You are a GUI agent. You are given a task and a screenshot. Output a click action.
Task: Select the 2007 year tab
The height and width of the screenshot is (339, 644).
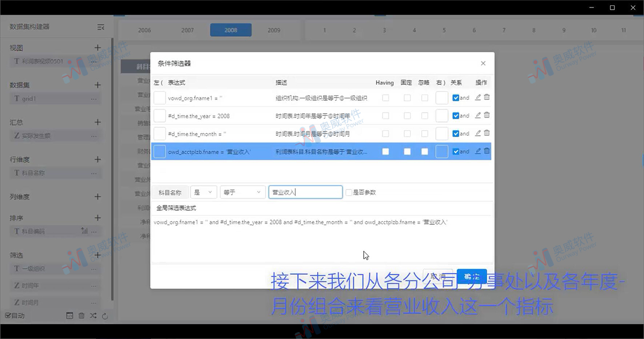[x=187, y=30]
